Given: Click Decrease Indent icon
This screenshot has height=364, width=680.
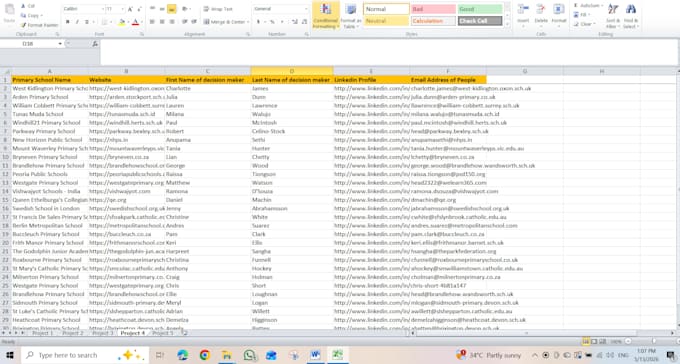Looking at the screenshot, I should [x=185, y=22].
